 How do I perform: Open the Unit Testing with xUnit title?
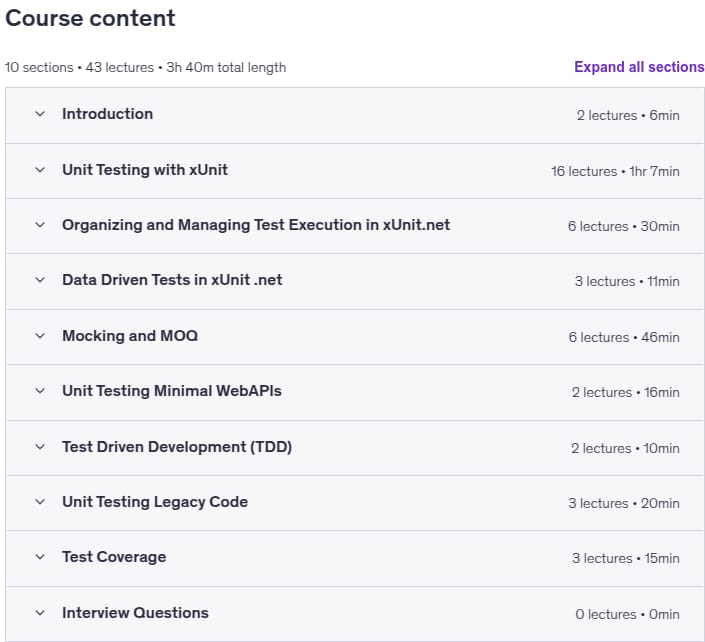coord(145,170)
